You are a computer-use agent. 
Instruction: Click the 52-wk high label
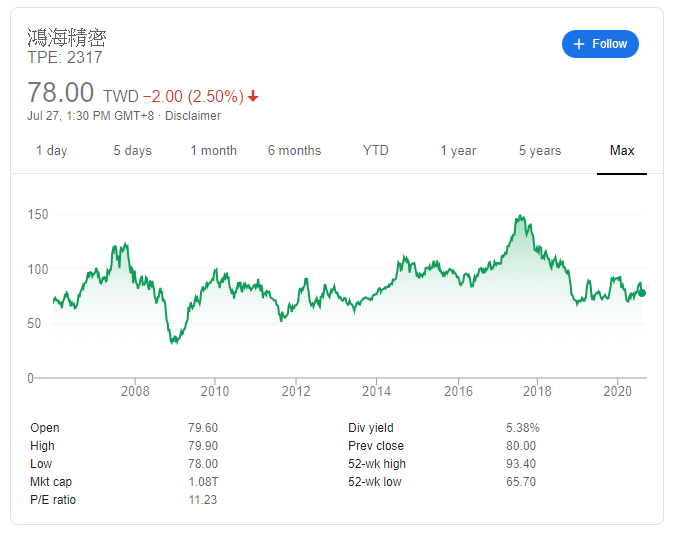tap(377, 464)
